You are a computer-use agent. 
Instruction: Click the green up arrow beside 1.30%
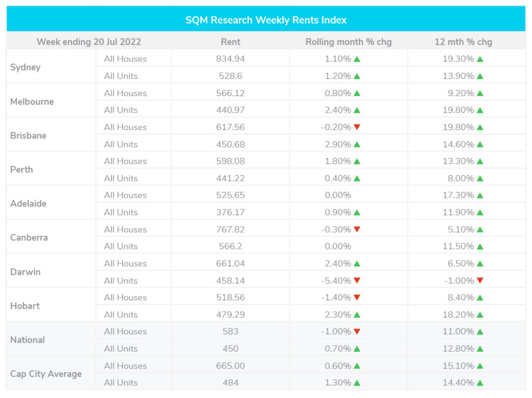pyautogui.click(x=357, y=383)
